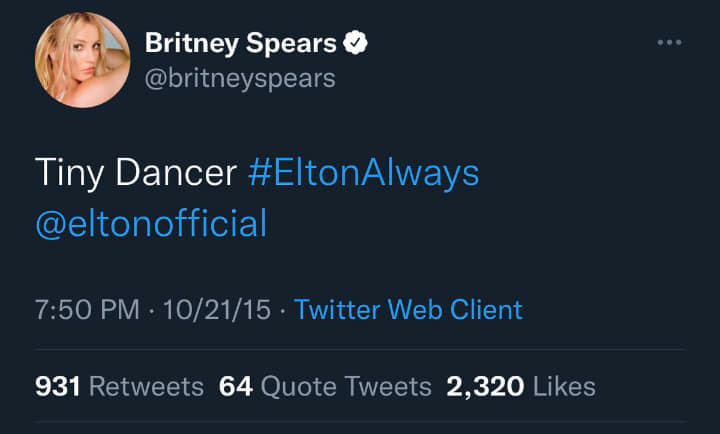Click the separator dot after 7:50 PM
Viewport: 720px width, 434px height.
click(x=151, y=310)
